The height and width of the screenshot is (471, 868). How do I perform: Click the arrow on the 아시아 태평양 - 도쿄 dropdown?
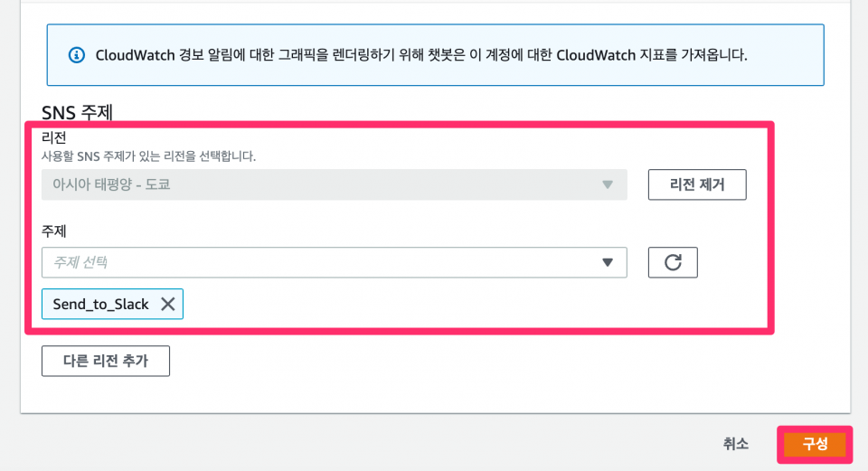click(608, 184)
